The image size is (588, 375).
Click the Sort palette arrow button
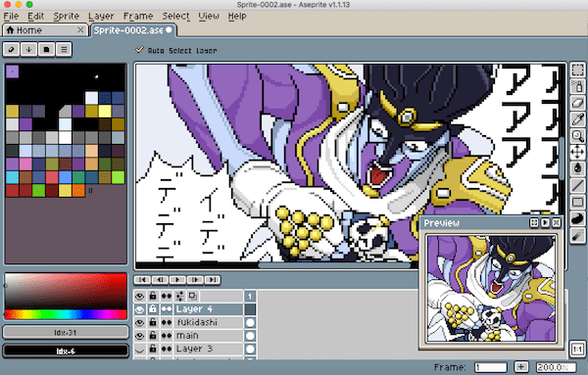click(x=28, y=50)
